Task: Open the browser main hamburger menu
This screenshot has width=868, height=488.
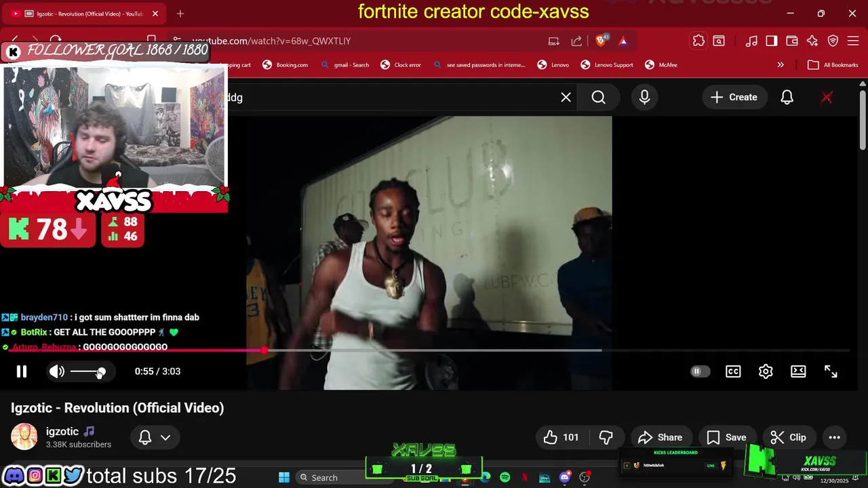Action: point(853,41)
